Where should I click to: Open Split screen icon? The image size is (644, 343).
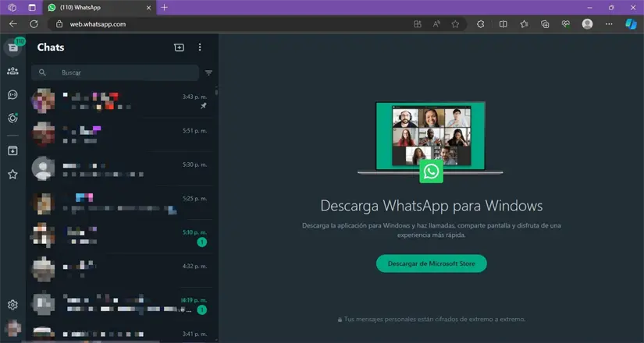(x=503, y=24)
